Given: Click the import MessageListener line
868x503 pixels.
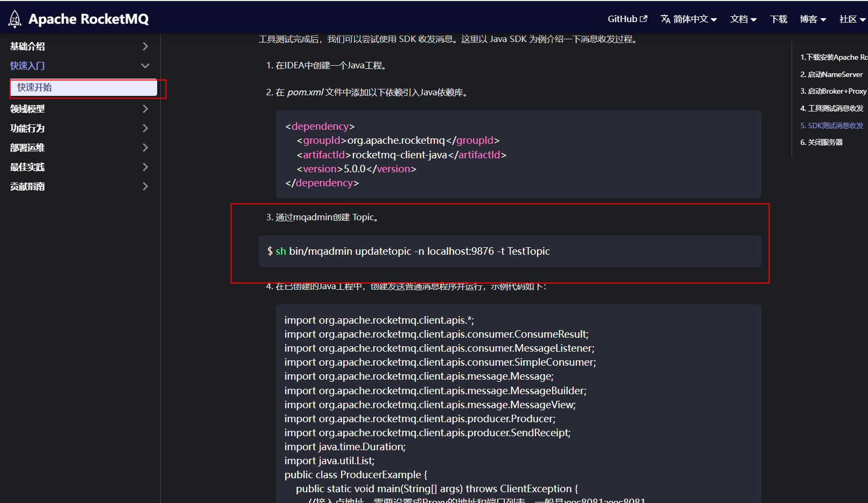Looking at the screenshot, I should tap(440, 348).
